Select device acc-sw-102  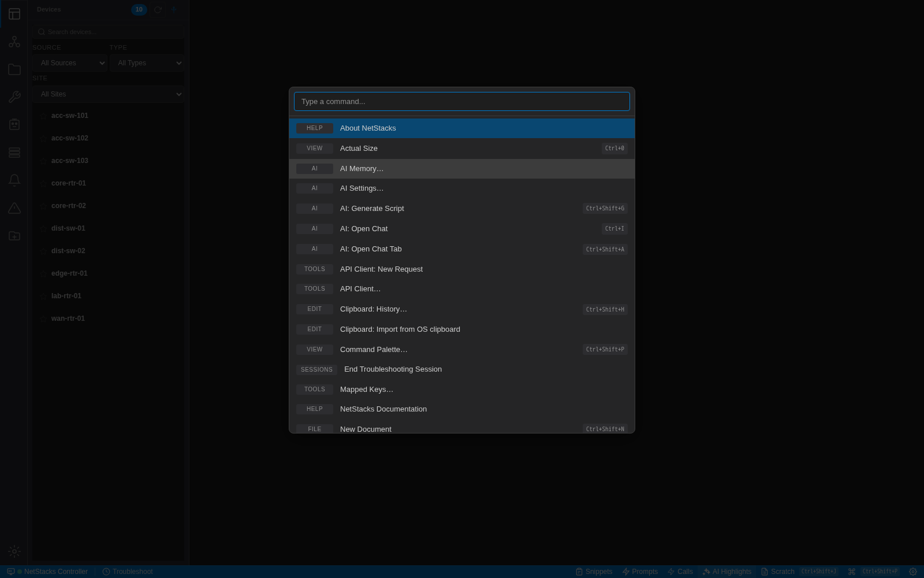point(109,138)
